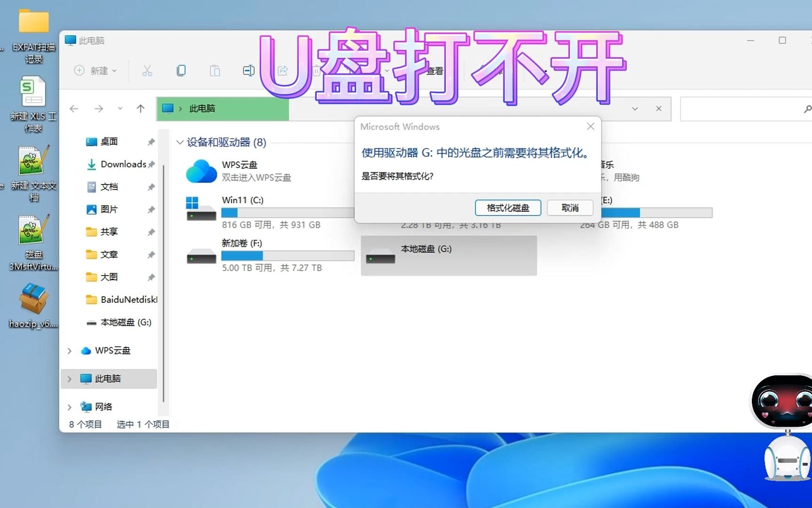The width and height of the screenshot is (812, 508).
Task: Click the Rename icon in the toolbar
Action: tap(249, 70)
